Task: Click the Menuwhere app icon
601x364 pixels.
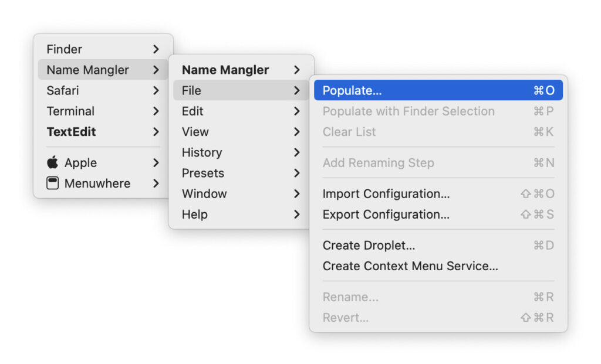Action: point(53,183)
